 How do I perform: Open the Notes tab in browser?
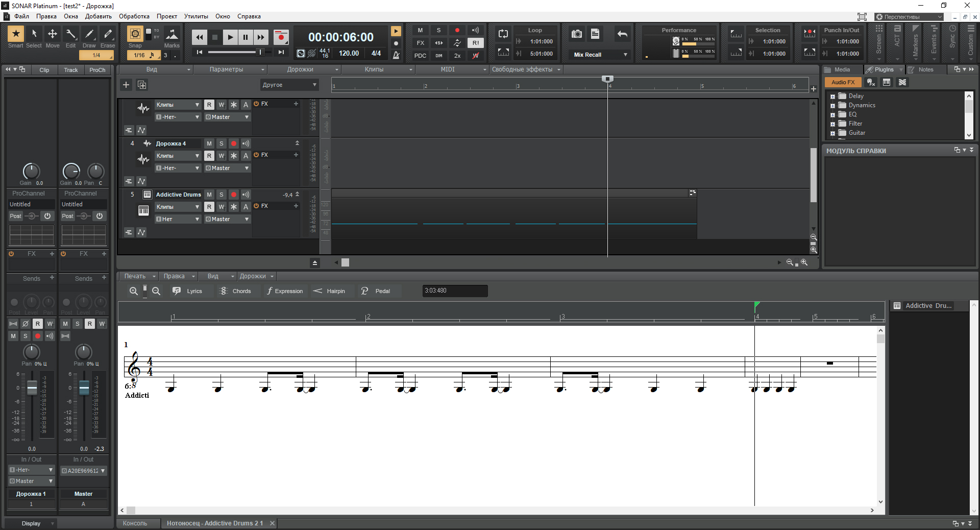pos(926,69)
